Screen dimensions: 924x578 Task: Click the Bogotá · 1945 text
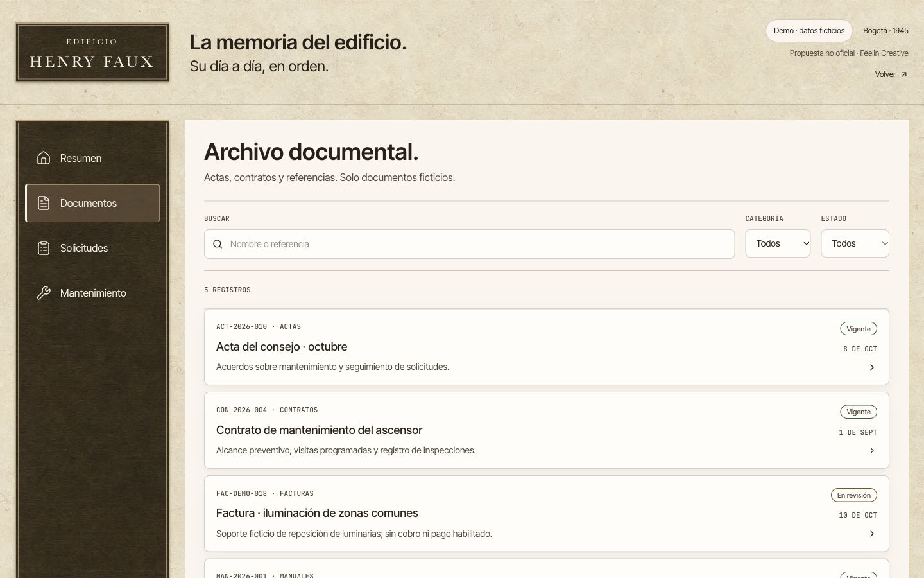click(x=886, y=31)
